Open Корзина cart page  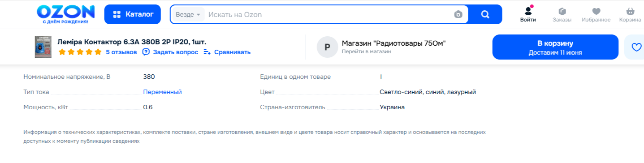630,14
